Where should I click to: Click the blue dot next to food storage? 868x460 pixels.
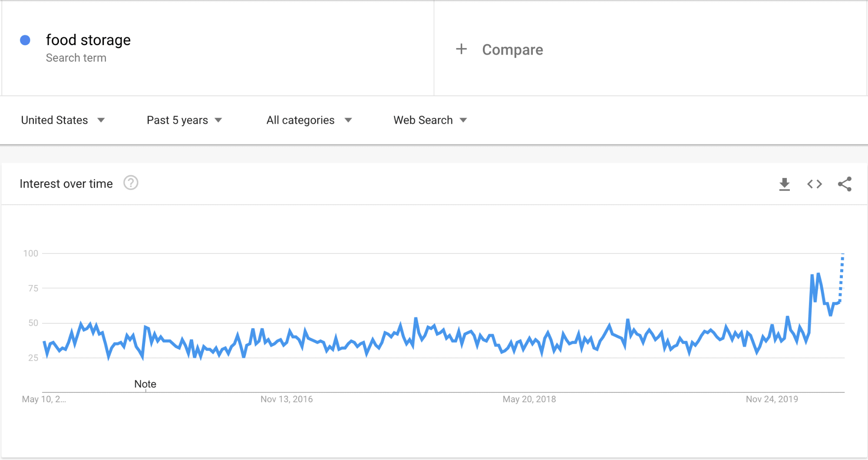25,40
